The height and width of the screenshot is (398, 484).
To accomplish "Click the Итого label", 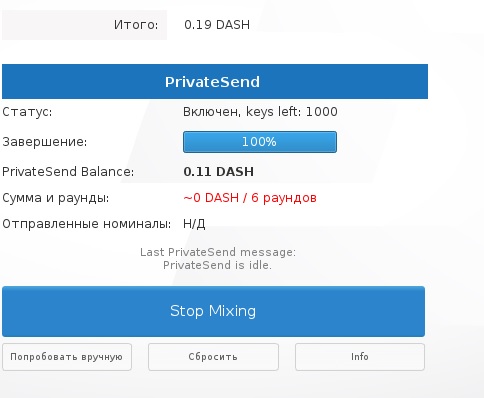I will click(x=136, y=25).
